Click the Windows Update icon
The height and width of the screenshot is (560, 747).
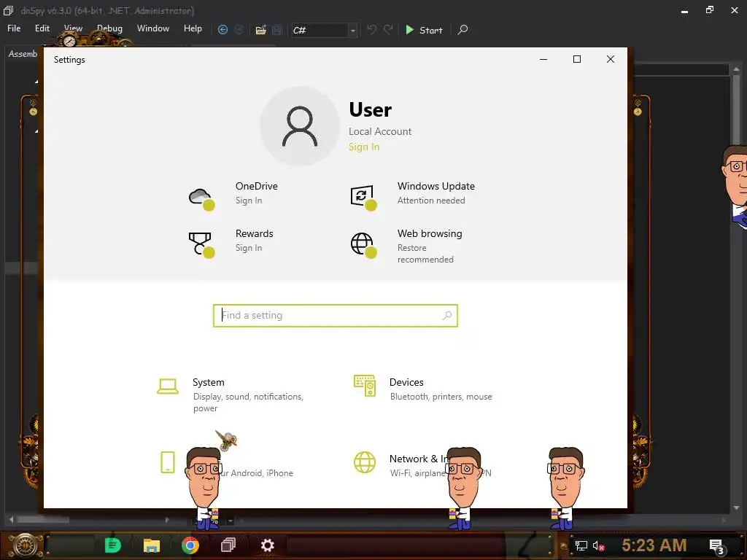pyautogui.click(x=363, y=197)
